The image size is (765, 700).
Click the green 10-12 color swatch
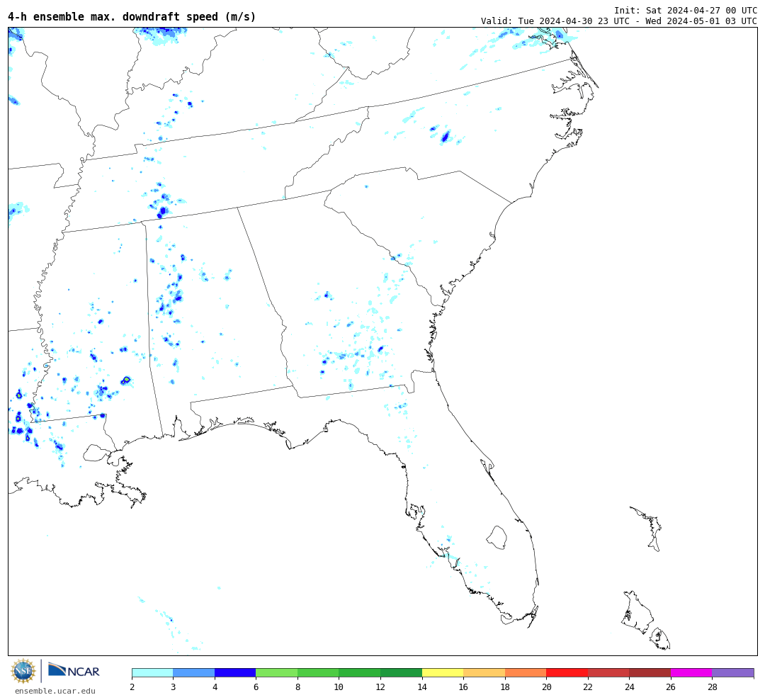[360, 672]
